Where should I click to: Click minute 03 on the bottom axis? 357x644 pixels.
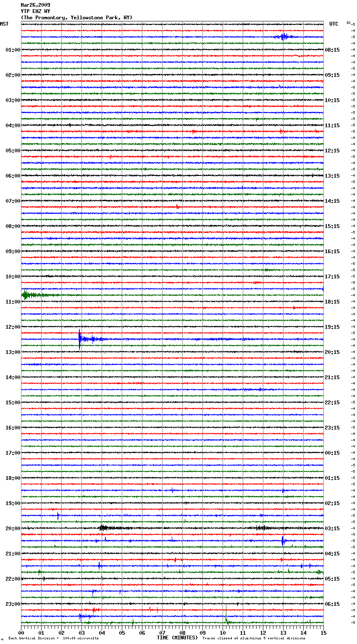(81, 633)
